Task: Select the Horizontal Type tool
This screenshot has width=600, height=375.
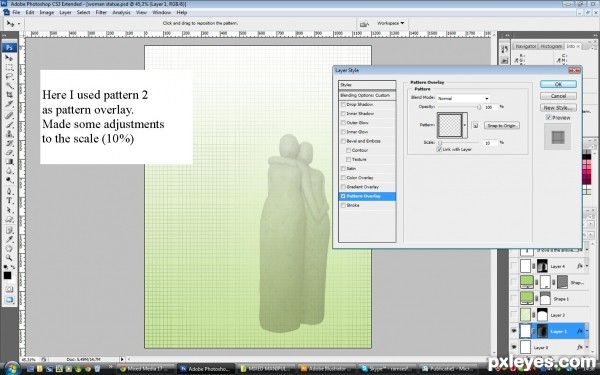Action: point(9,201)
